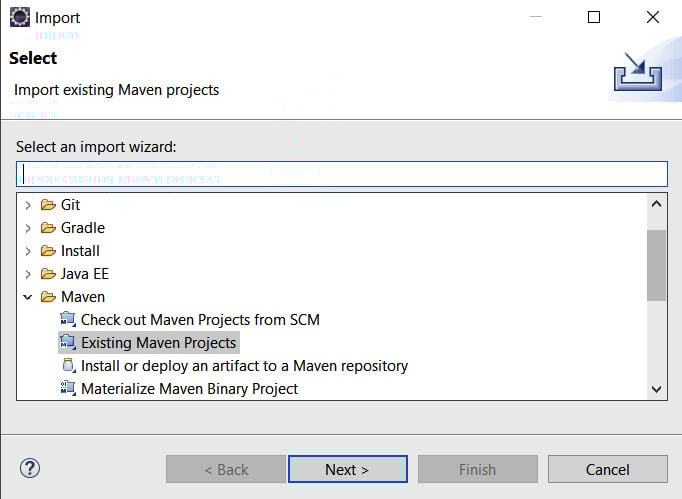Focus the import wizard filter text field
The height and width of the screenshot is (499, 682).
click(342, 174)
